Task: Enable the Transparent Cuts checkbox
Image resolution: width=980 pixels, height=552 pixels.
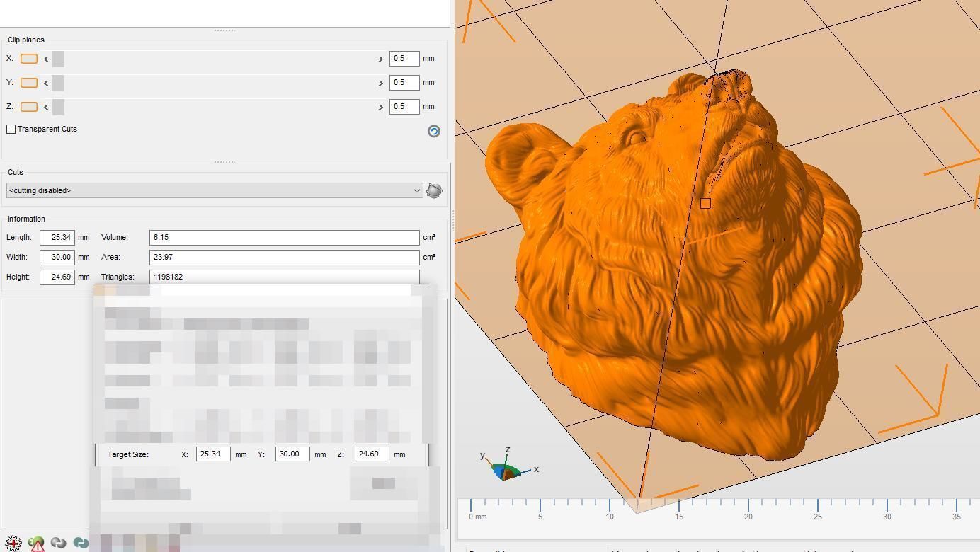Action: coord(11,129)
